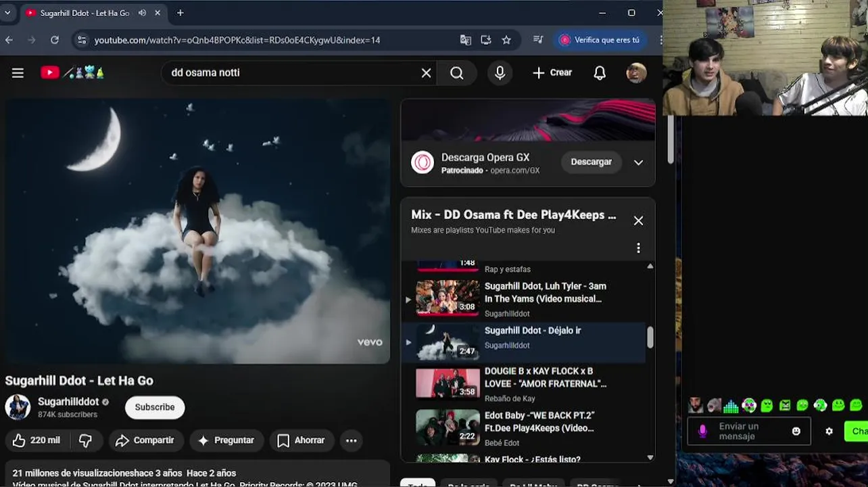Pick the gray shark emote
The height and width of the screenshot is (487, 868).
714,406
